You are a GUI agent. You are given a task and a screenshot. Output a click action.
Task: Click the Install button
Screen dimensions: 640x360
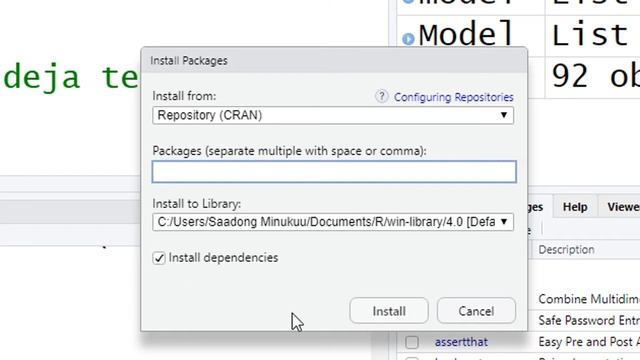389,311
